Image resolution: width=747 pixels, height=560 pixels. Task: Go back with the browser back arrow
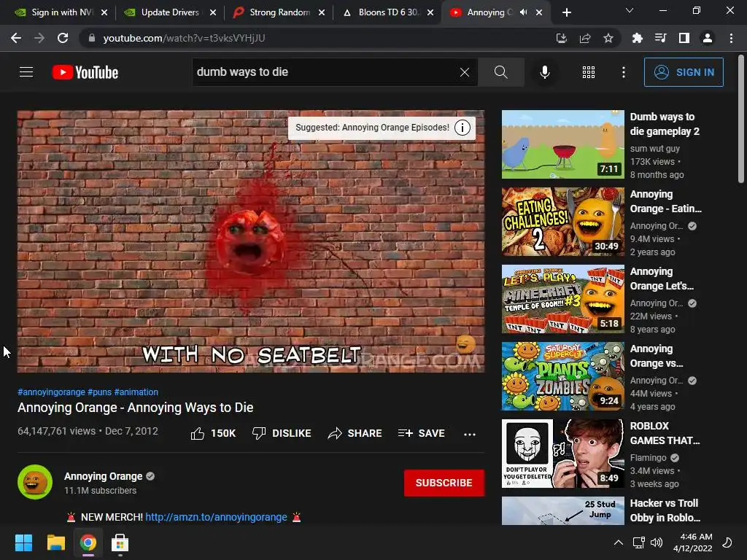pos(16,38)
